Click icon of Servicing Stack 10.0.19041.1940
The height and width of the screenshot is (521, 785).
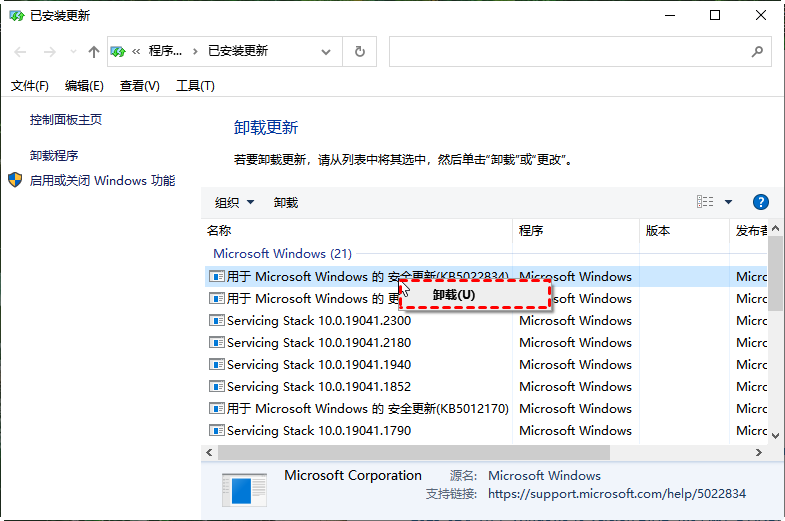tap(217, 364)
